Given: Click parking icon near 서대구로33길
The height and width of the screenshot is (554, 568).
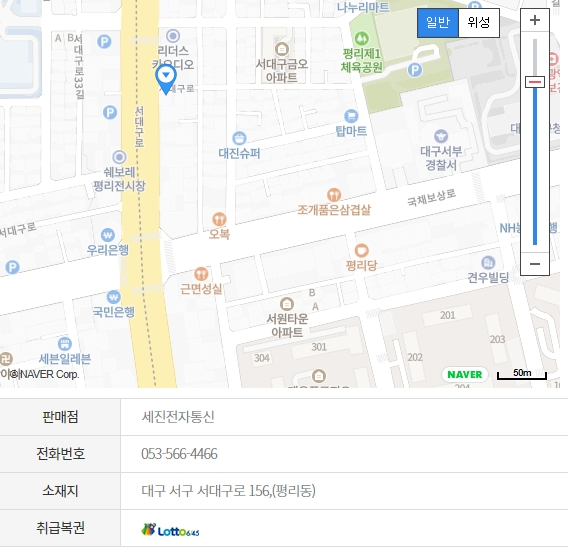Looking at the screenshot, I should (x=104, y=42).
